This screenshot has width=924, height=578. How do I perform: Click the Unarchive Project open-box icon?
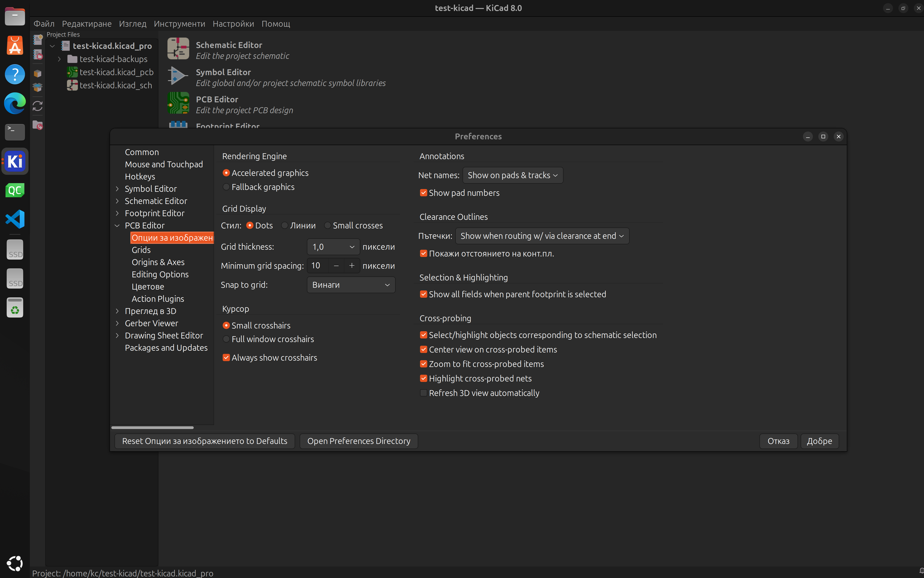[37, 88]
